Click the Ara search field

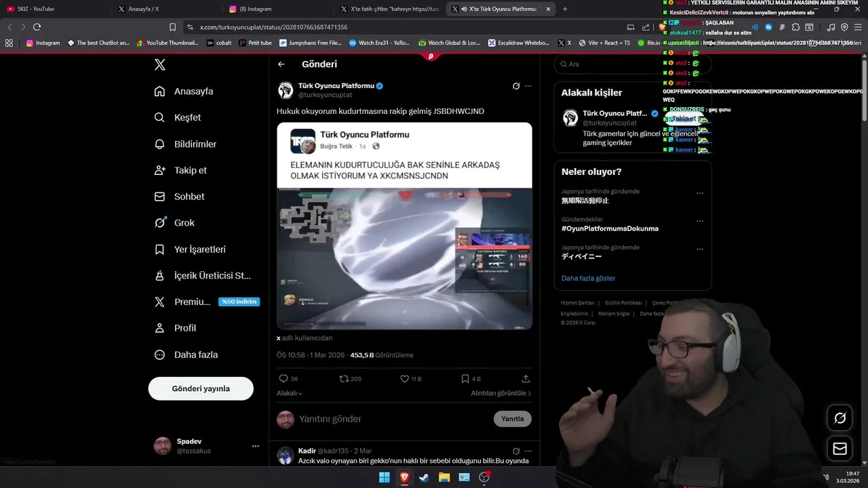click(633, 64)
